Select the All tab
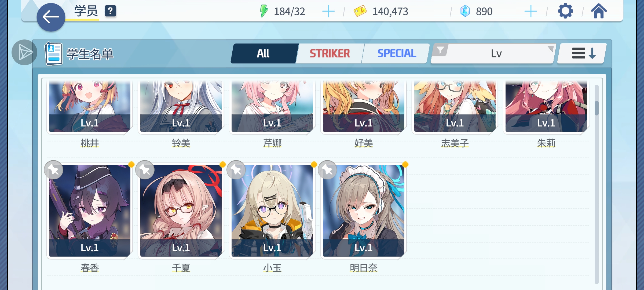This screenshot has height=290, width=644. (x=263, y=53)
